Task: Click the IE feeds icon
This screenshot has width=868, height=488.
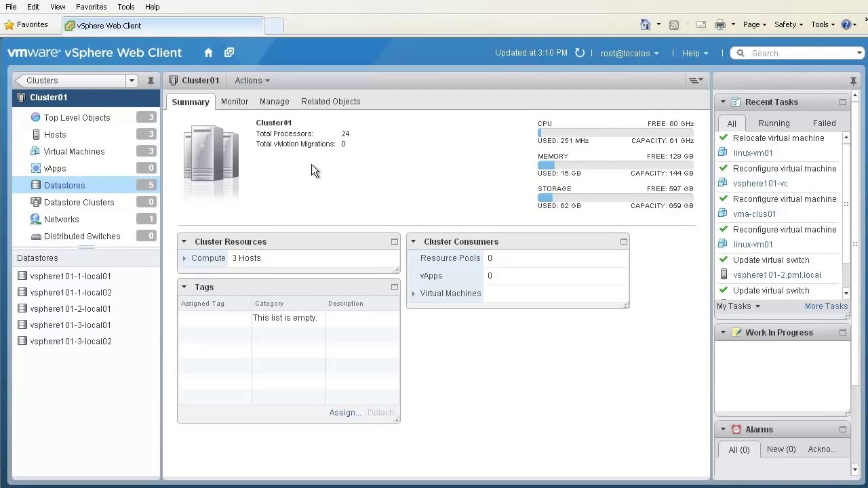Action: pyautogui.click(x=673, y=24)
